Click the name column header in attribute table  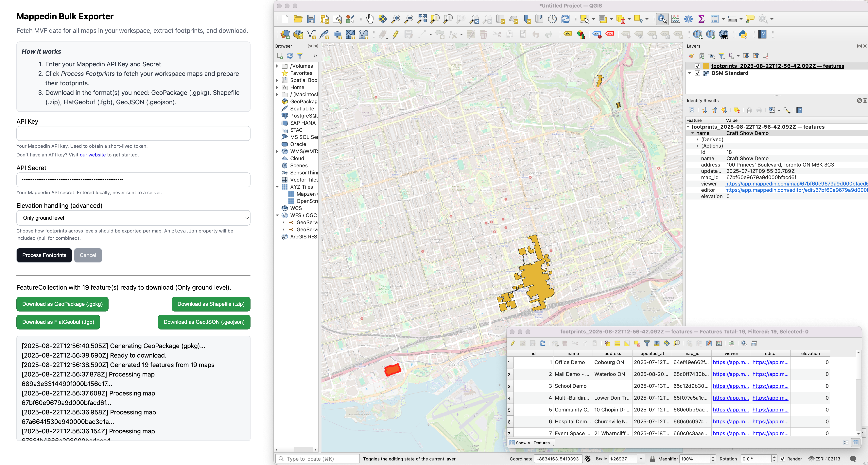pyautogui.click(x=573, y=354)
